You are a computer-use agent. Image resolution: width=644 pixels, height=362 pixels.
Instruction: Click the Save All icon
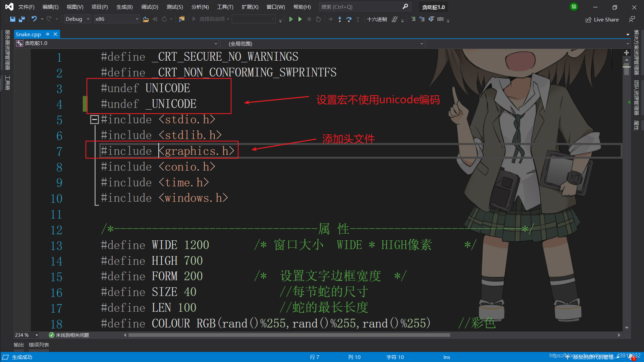coord(22,19)
